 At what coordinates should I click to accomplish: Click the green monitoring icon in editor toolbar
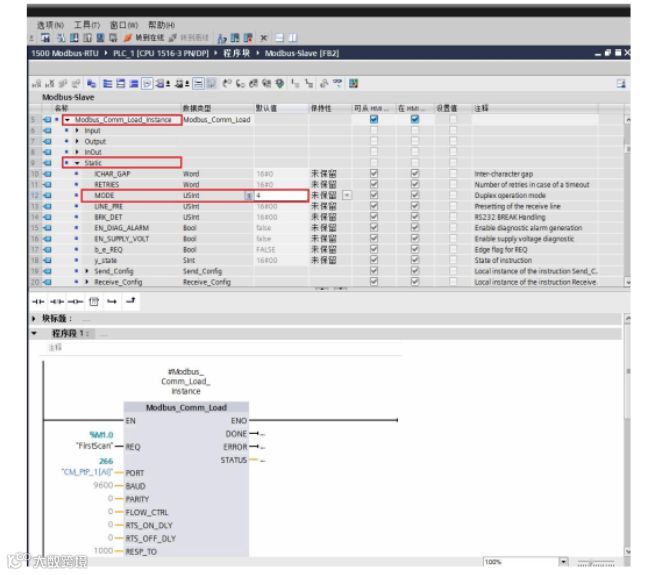279,84
